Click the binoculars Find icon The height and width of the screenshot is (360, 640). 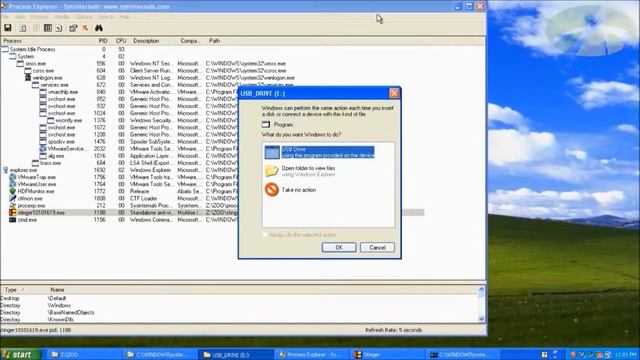pos(99,28)
